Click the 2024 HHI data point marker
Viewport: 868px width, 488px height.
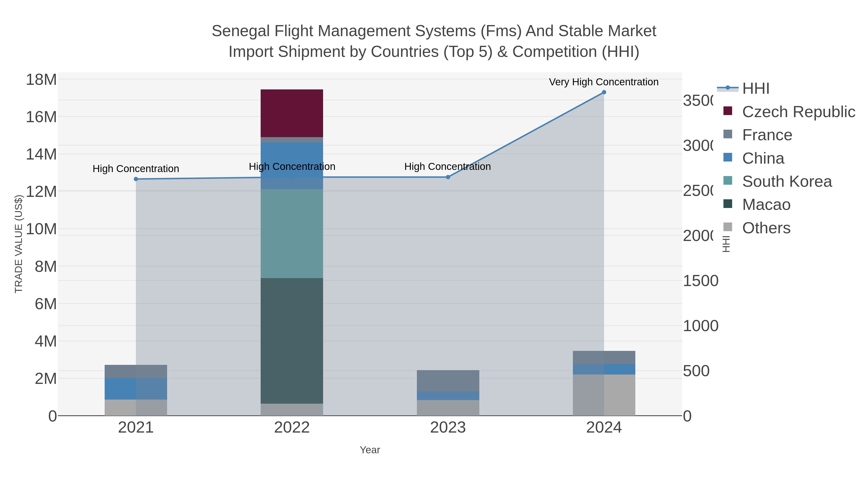pos(604,92)
